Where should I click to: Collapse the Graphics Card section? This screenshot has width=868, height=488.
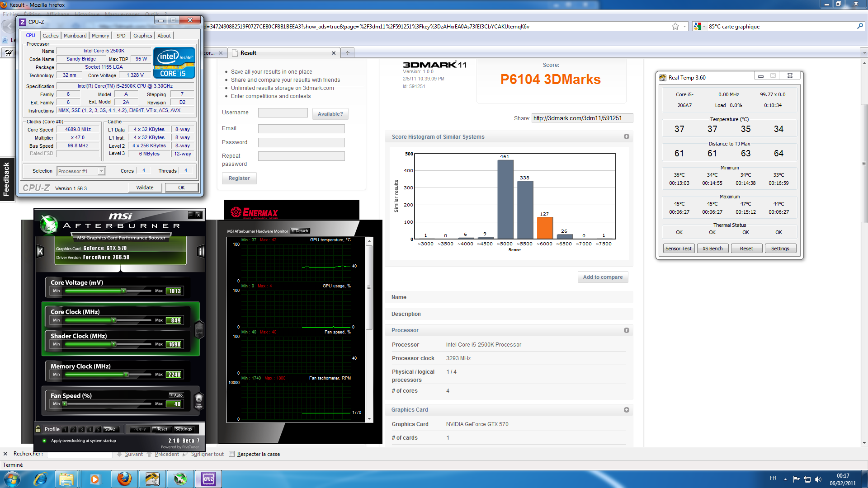click(626, 410)
